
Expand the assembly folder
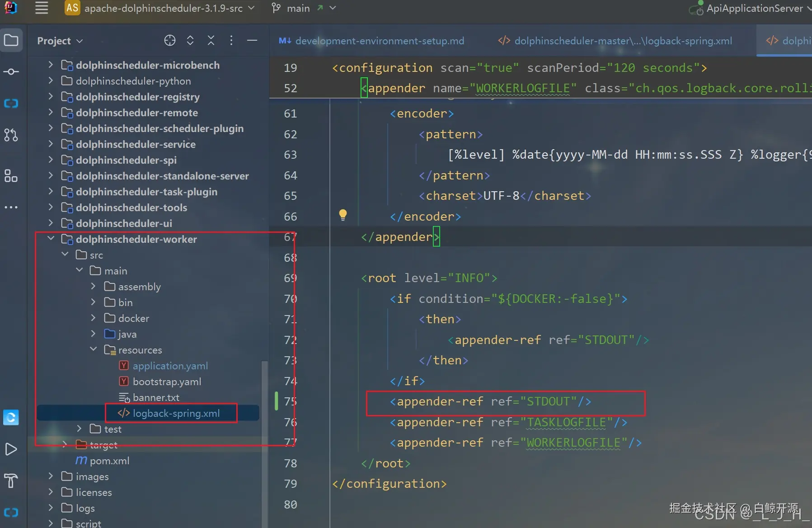point(94,286)
